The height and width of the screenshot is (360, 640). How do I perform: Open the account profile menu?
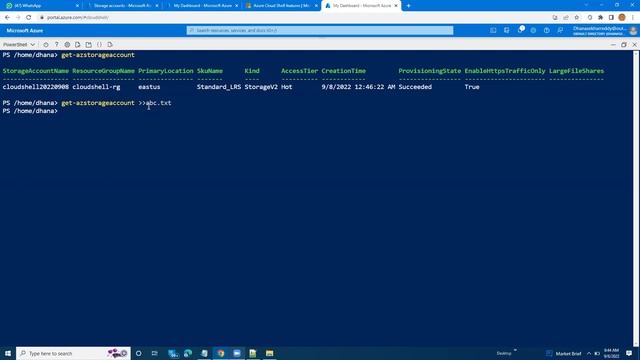tap(604, 31)
